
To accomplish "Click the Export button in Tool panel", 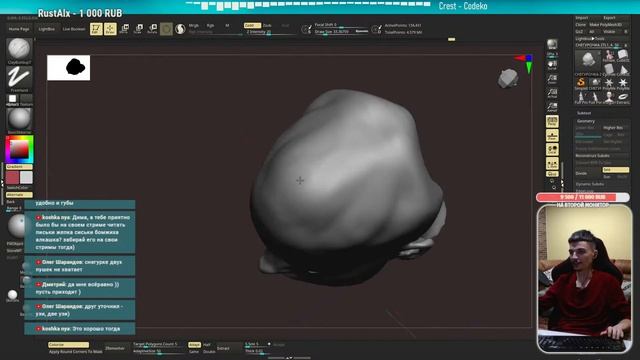I will [609, 18].
